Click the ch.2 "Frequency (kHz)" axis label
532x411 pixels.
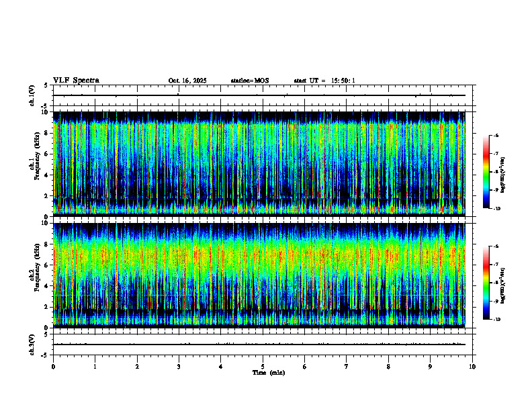(x=37, y=267)
